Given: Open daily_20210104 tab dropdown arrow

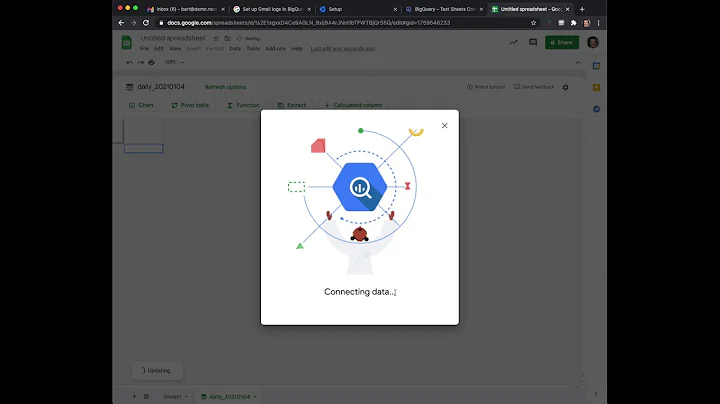Looking at the screenshot, I should 255,397.
